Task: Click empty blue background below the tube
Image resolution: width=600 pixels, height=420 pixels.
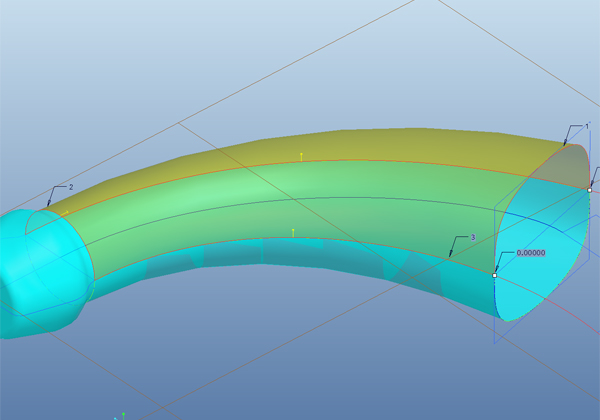Action: (300, 370)
